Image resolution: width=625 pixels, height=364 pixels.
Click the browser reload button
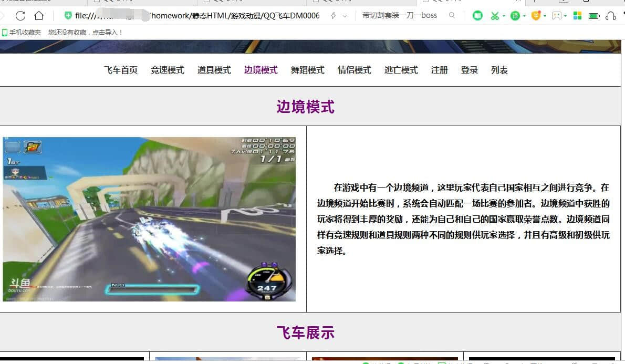pyautogui.click(x=20, y=16)
